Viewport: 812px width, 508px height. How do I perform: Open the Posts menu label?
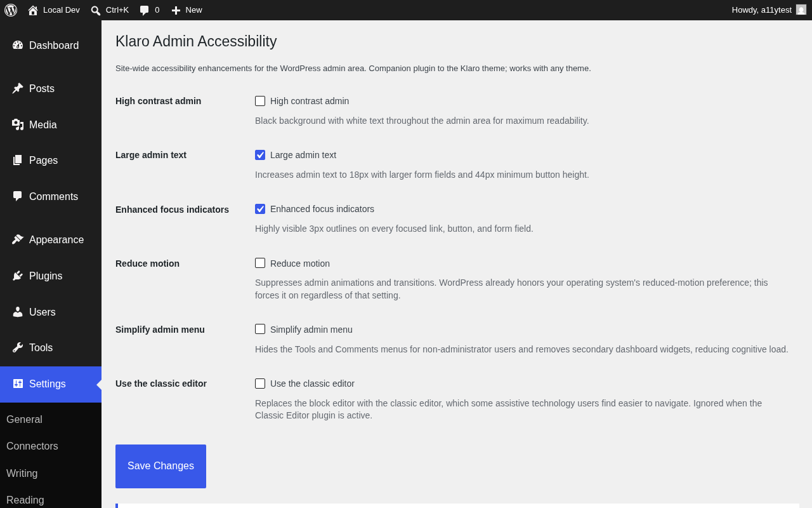pyautogui.click(x=42, y=89)
